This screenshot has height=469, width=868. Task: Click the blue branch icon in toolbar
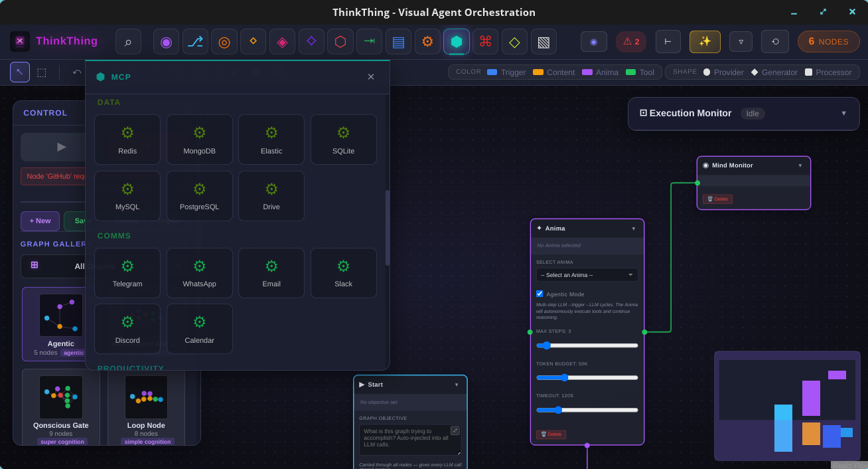[x=195, y=42]
